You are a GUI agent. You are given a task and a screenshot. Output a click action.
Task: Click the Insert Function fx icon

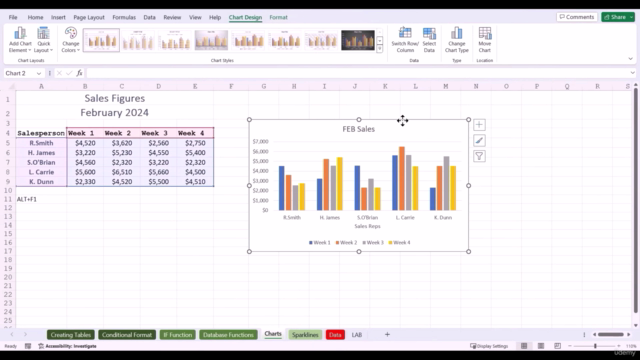click(x=79, y=73)
